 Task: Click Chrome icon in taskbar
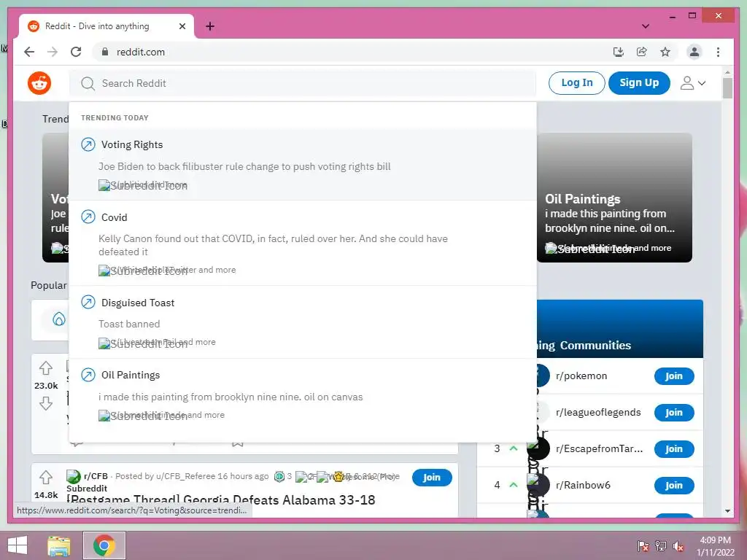click(x=104, y=545)
